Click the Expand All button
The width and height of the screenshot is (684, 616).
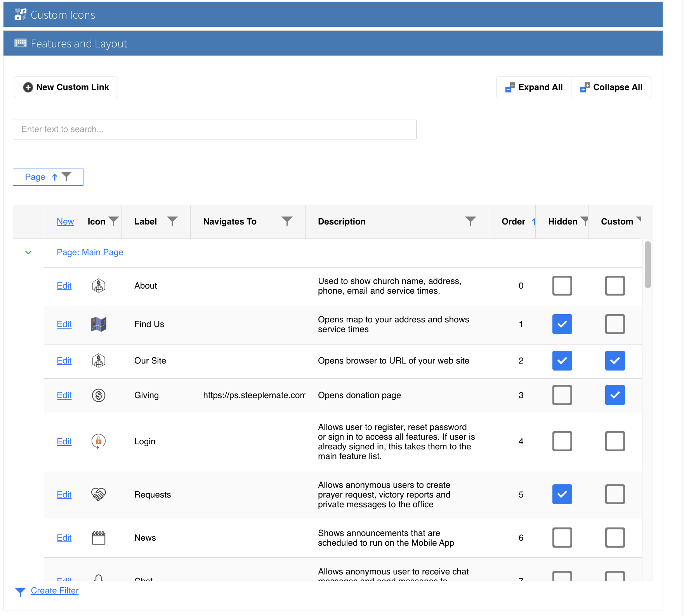click(534, 87)
